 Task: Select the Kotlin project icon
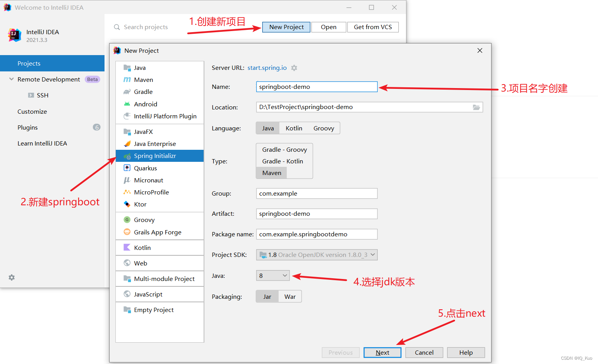pos(127,248)
